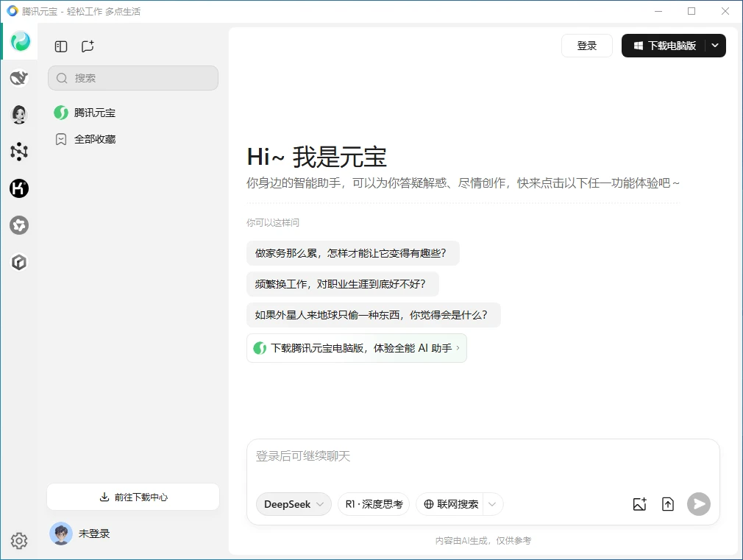
Task: Click the node-graph AI icon in left rail
Action: [19, 152]
